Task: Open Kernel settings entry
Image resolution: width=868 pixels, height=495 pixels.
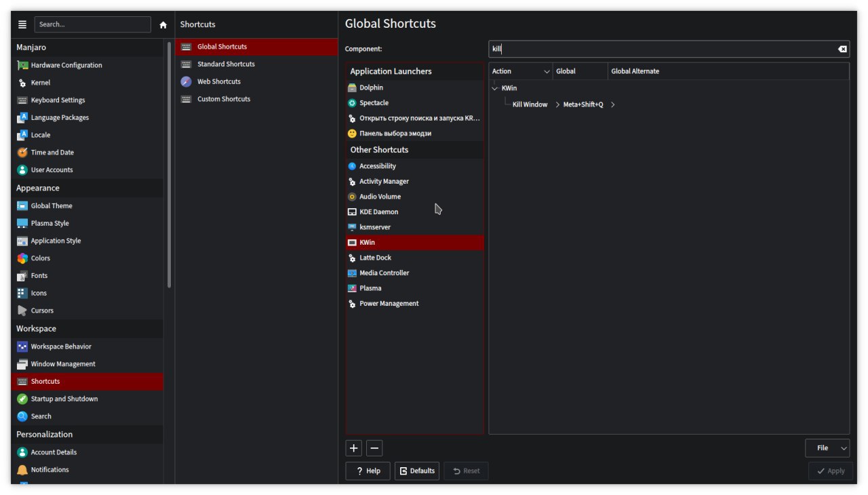Action: [87, 83]
